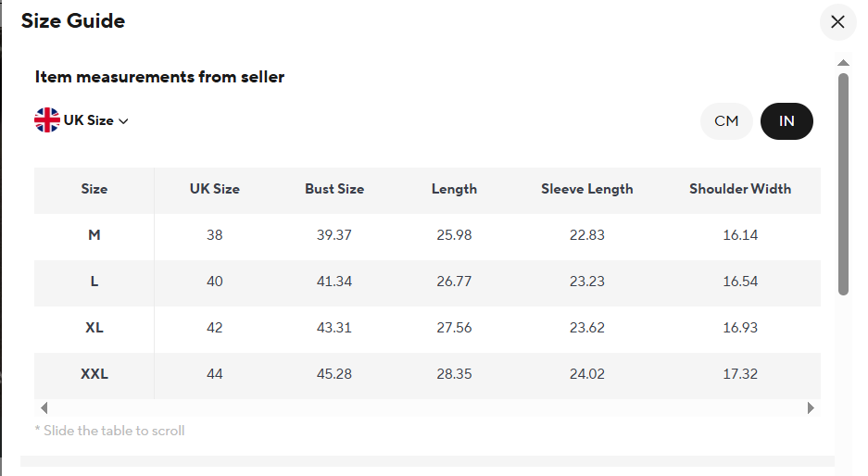Click the Bust Size column header

click(334, 189)
